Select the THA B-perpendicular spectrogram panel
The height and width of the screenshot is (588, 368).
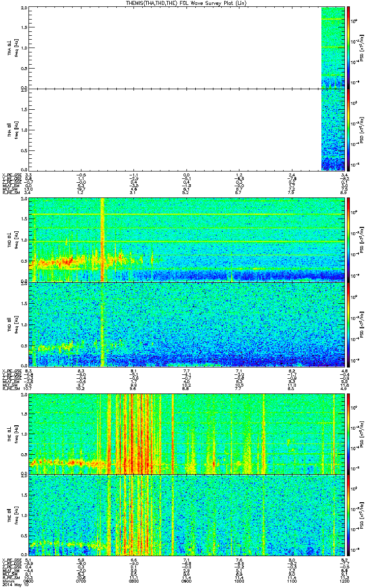186,48
